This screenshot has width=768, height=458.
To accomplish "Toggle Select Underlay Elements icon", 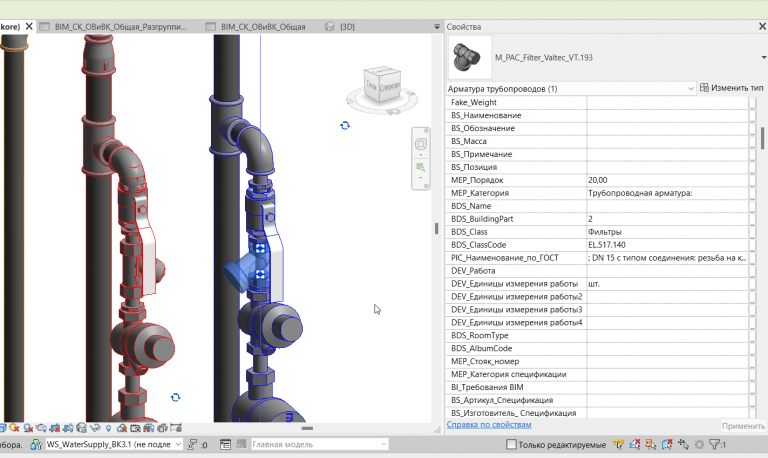I will click(634, 444).
